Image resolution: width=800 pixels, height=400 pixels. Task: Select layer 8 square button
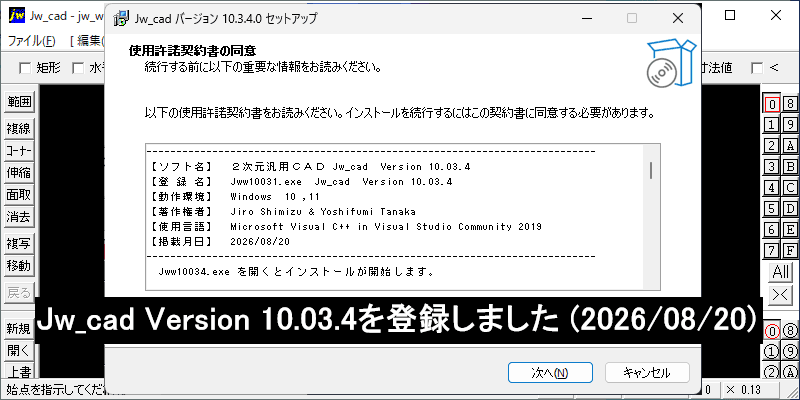(790, 104)
